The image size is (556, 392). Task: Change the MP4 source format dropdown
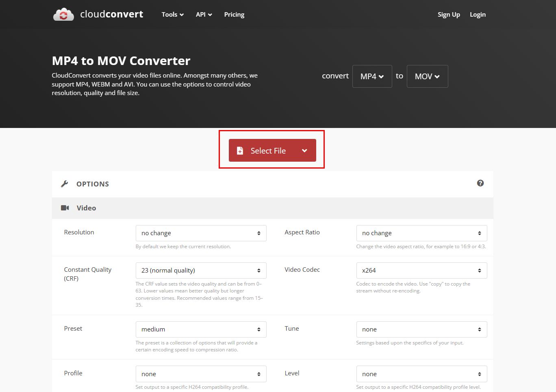coord(372,76)
